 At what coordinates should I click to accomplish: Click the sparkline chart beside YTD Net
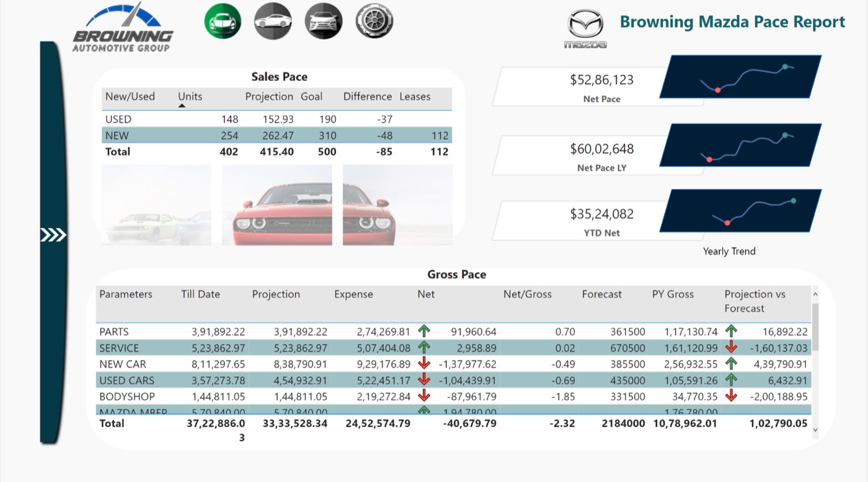point(741,211)
